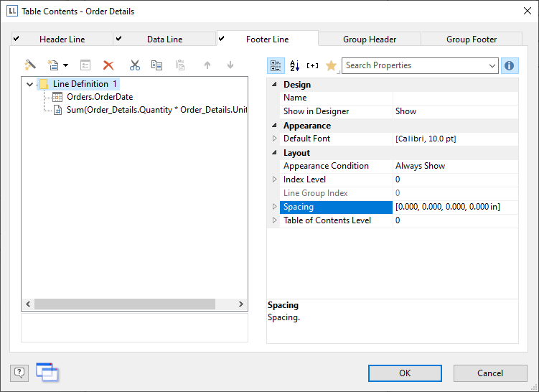539x392 pixels.
Task: Move the item down with arrow
Action: (230, 65)
